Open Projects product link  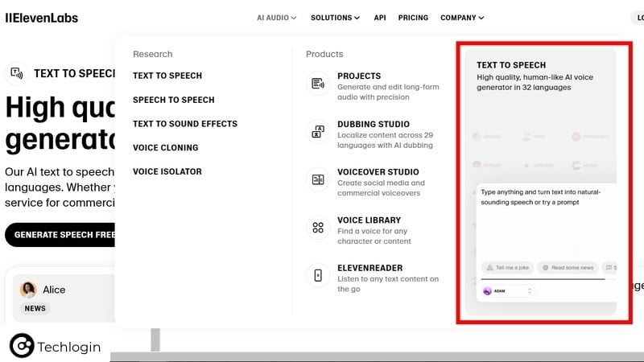pyautogui.click(x=359, y=76)
